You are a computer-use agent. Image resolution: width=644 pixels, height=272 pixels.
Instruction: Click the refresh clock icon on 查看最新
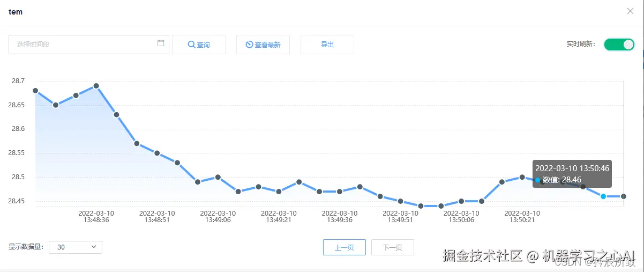tap(249, 45)
